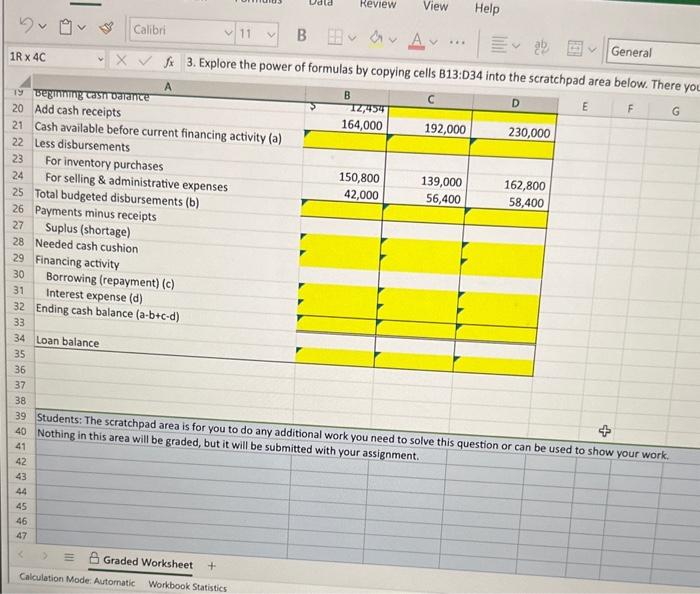This screenshot has height=594, width=700.
Task: Select column C header
Action: point(431,99)
